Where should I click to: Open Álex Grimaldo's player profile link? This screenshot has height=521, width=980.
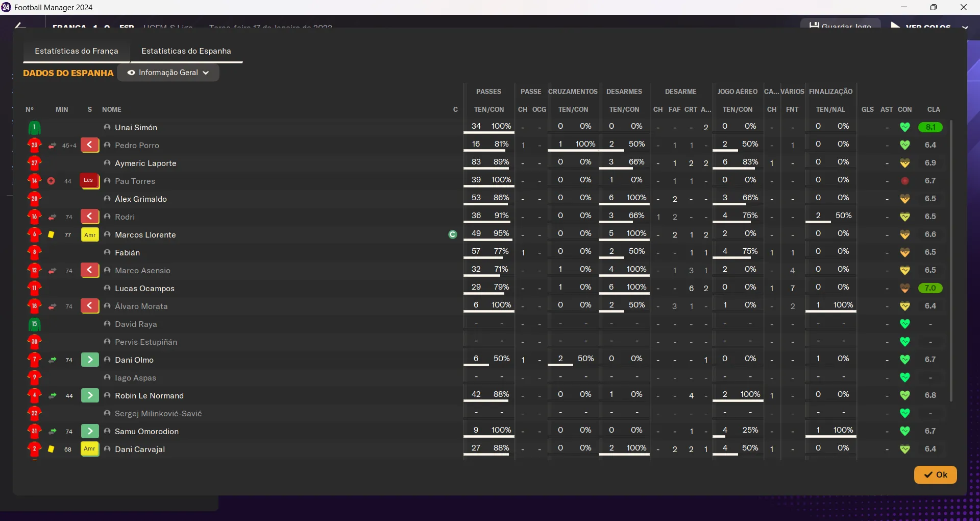(141, 199)
